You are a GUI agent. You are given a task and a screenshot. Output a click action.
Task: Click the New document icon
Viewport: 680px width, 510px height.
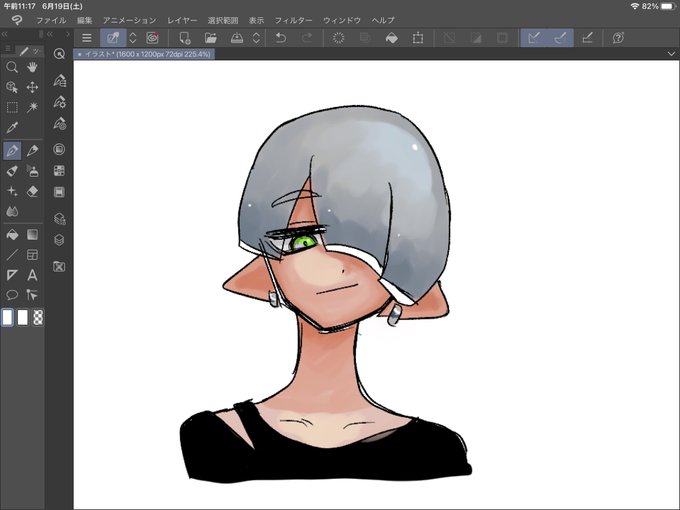[x=185, y=38]
